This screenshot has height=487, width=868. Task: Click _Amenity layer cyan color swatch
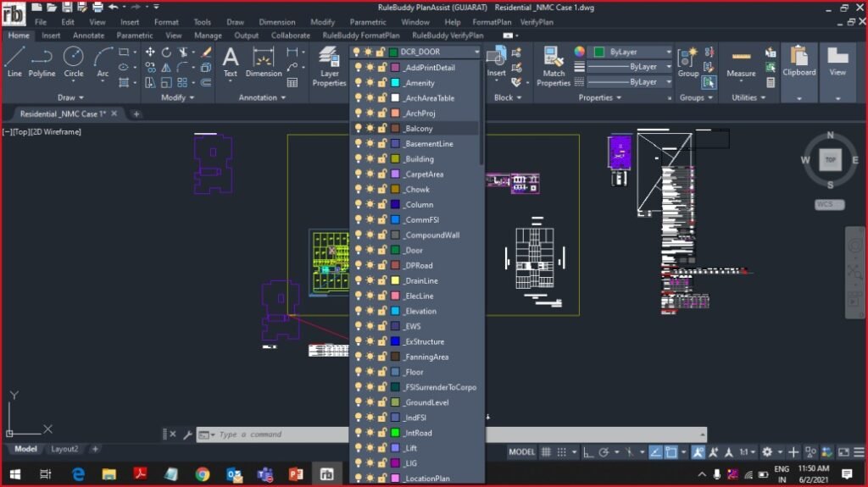coord(395,82)
